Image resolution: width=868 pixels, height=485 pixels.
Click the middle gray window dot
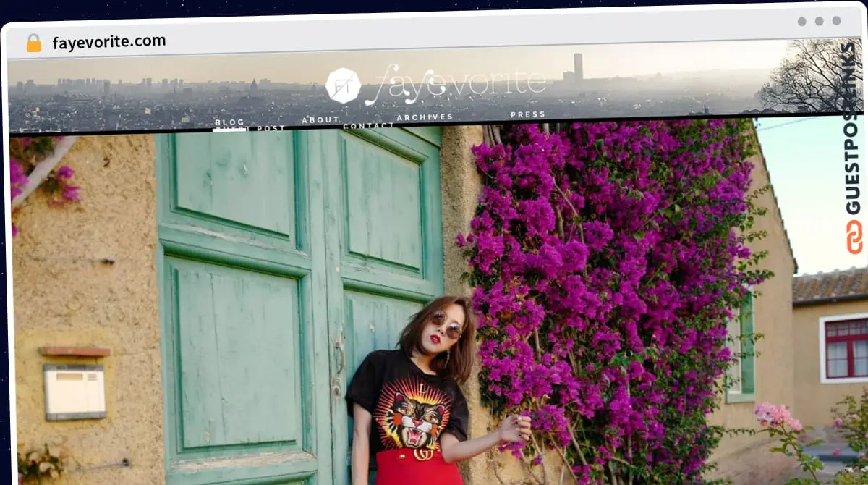819,21
